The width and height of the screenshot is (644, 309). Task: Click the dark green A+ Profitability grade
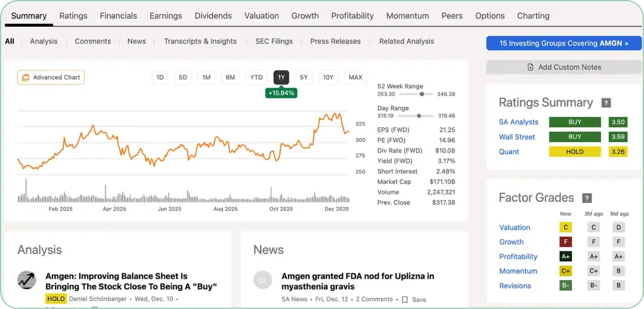pos(565,257)
